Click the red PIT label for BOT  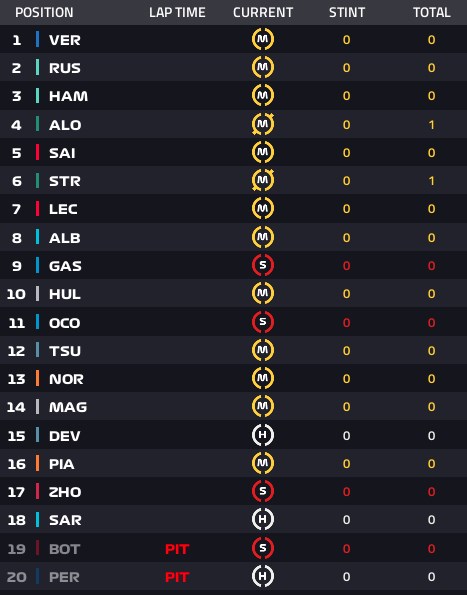coord(177,549)
